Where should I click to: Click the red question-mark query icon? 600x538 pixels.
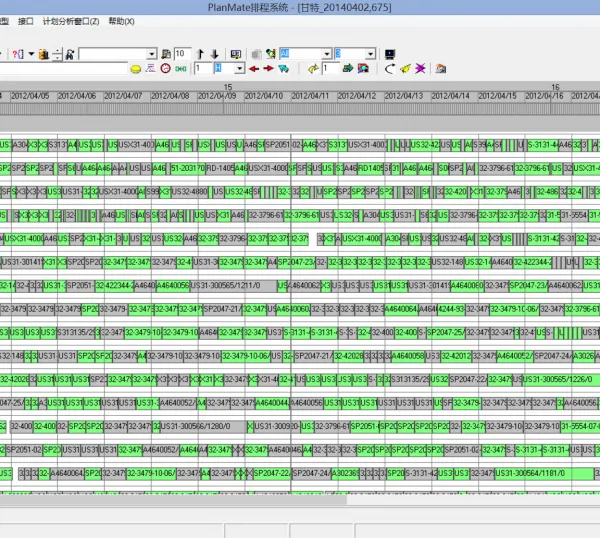click(18, 54)
